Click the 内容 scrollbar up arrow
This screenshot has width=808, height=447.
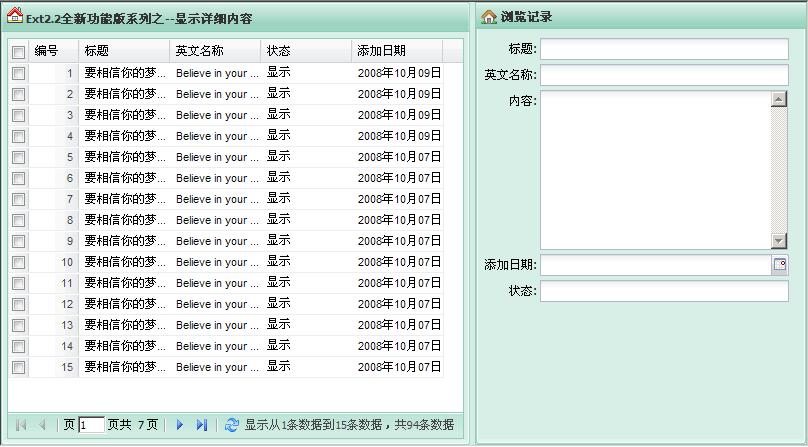coord(779,99)
